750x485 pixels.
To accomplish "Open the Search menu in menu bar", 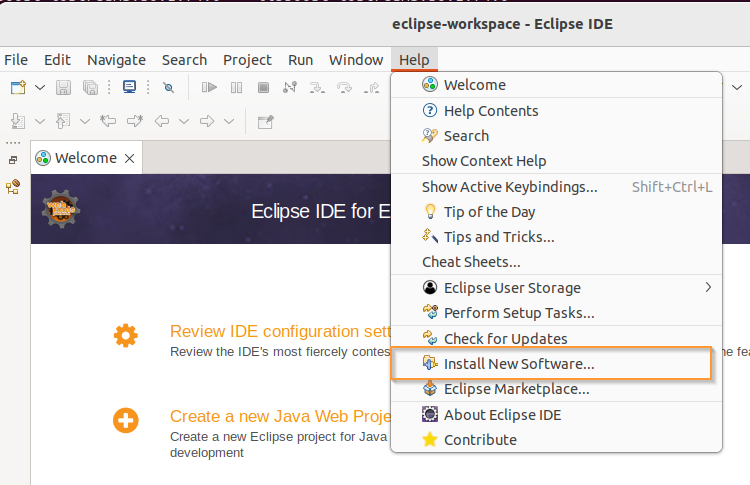I will (x=184, y=60).
